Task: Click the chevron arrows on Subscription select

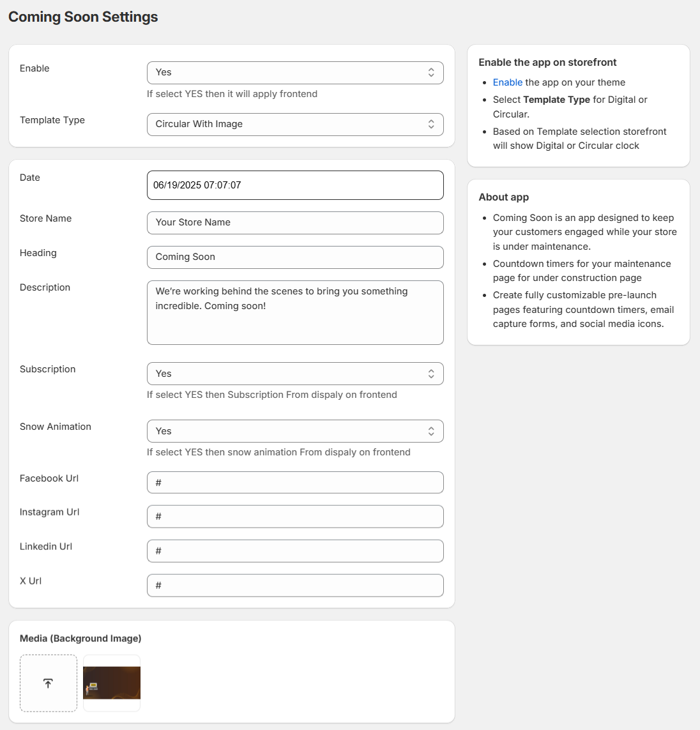Action: [431, 374]
